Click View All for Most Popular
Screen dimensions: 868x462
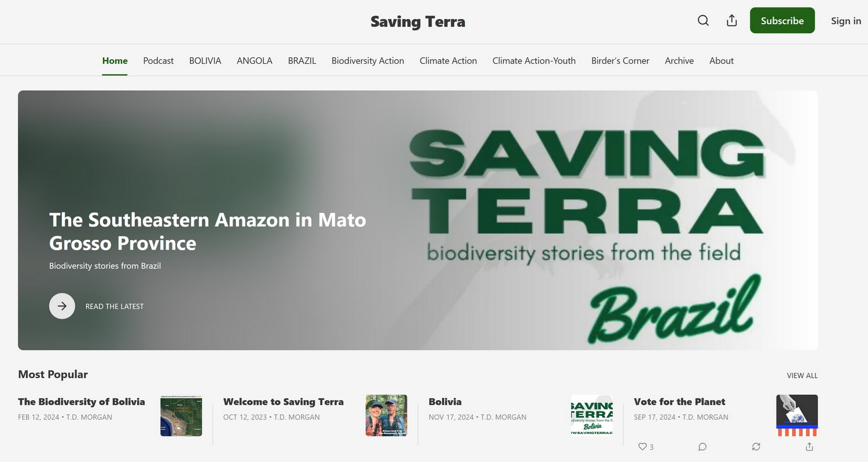pyautogui.click(x=802, y=376)
